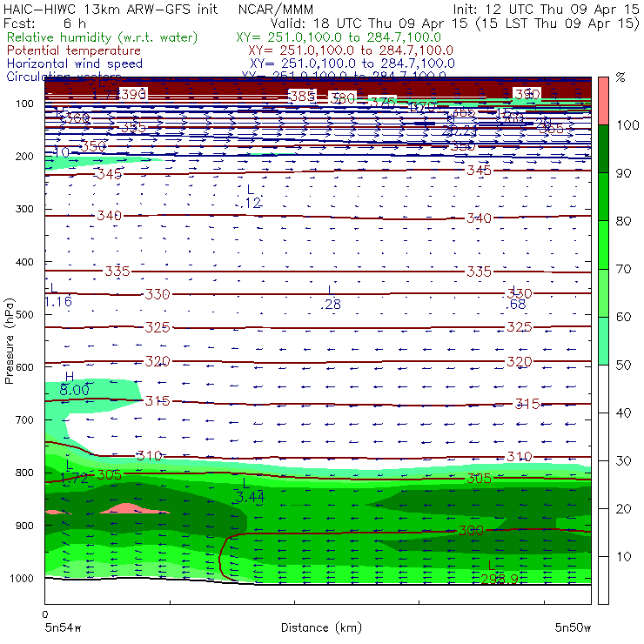Click the 'Distance (km)' axis title
The width and height of the screenshot is (644, 644).
point(321,627)
